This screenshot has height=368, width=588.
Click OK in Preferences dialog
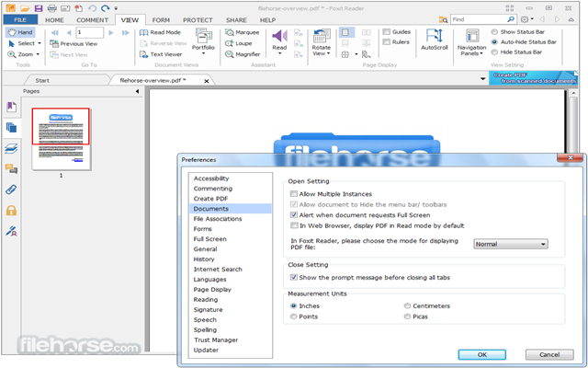pyautogui.click(x=481, y=354)
